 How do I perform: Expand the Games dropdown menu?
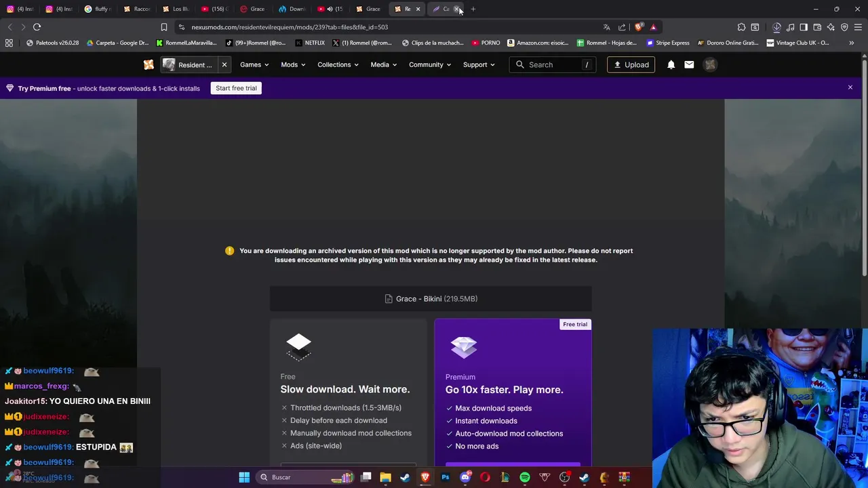coord(254,64)
